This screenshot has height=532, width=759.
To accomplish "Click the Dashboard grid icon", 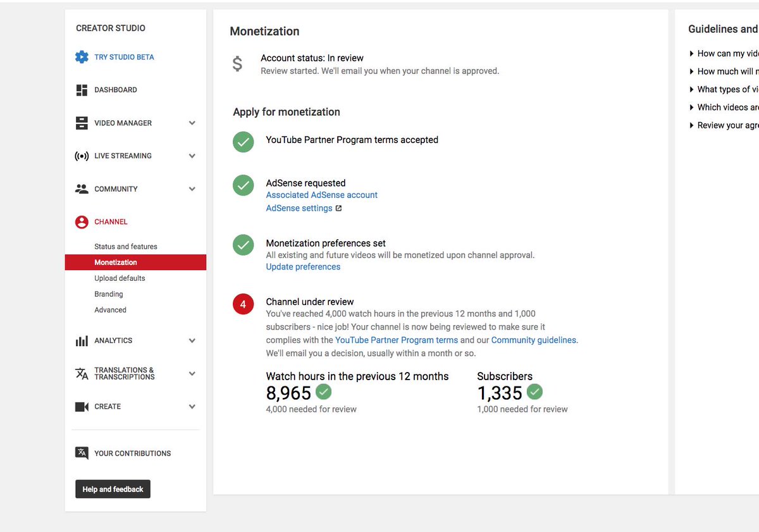I will point(82,90).
